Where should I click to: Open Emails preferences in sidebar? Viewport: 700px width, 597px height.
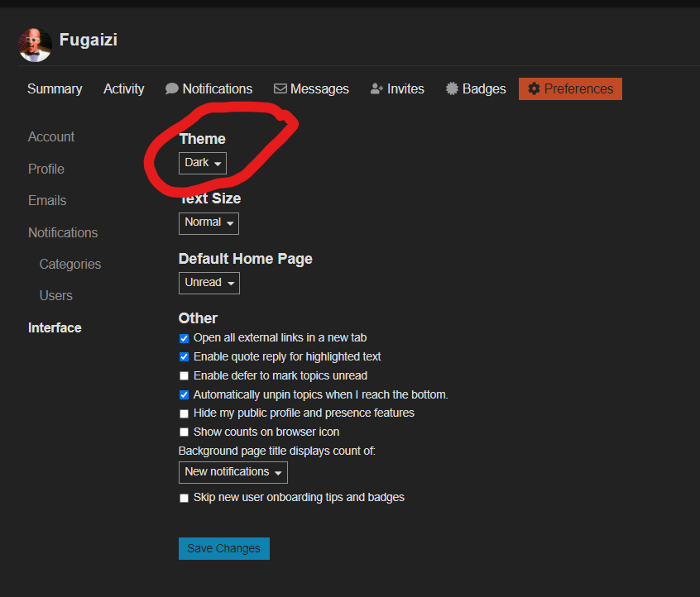[47, 200]
